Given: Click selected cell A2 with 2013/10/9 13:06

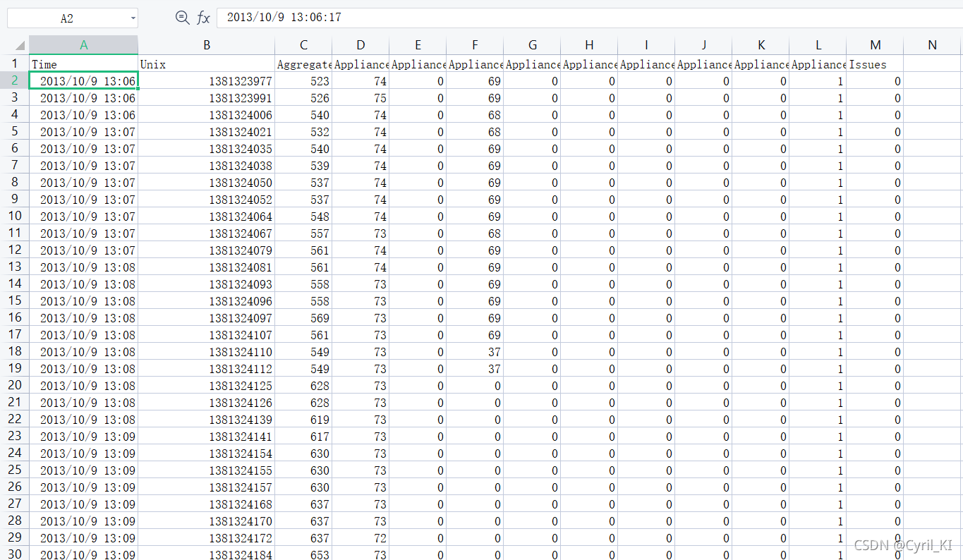Looking at the screenshot, I should (83, 81).
